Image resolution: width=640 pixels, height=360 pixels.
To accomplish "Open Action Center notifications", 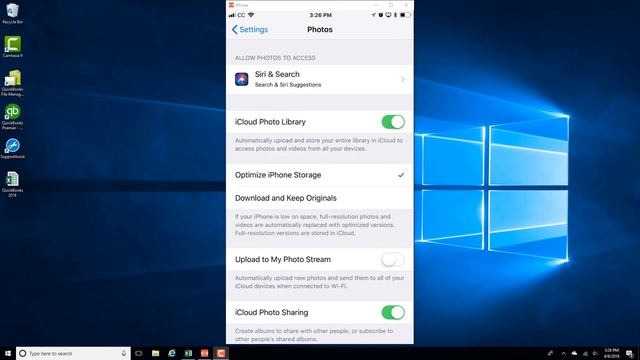I will 630,353.
